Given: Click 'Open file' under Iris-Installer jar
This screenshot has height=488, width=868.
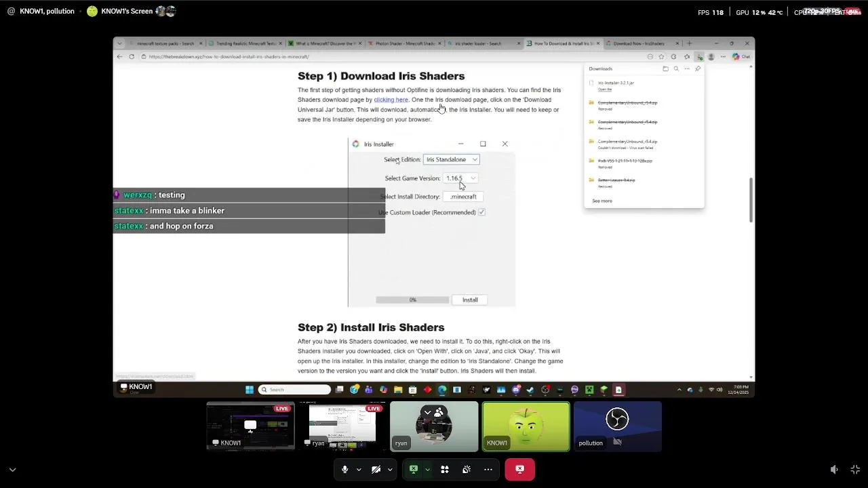Looking at the screenshot, I should pyautogui.click(x=605, y=89).
